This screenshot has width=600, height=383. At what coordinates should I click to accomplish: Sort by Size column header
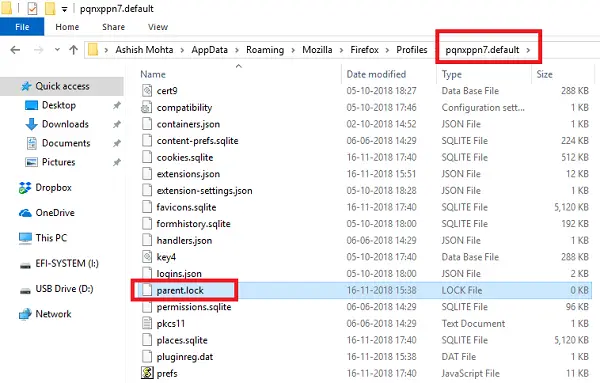[x=544, y=74]
